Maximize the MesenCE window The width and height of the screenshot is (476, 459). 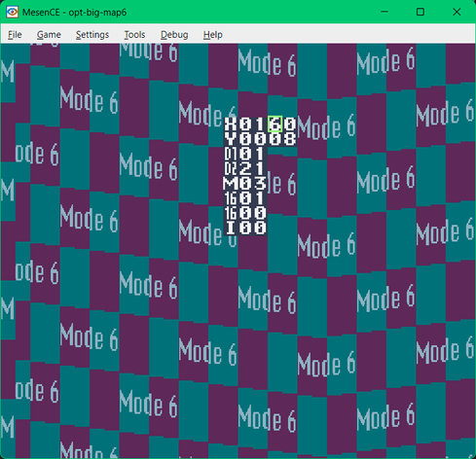(x=421, y=12)
